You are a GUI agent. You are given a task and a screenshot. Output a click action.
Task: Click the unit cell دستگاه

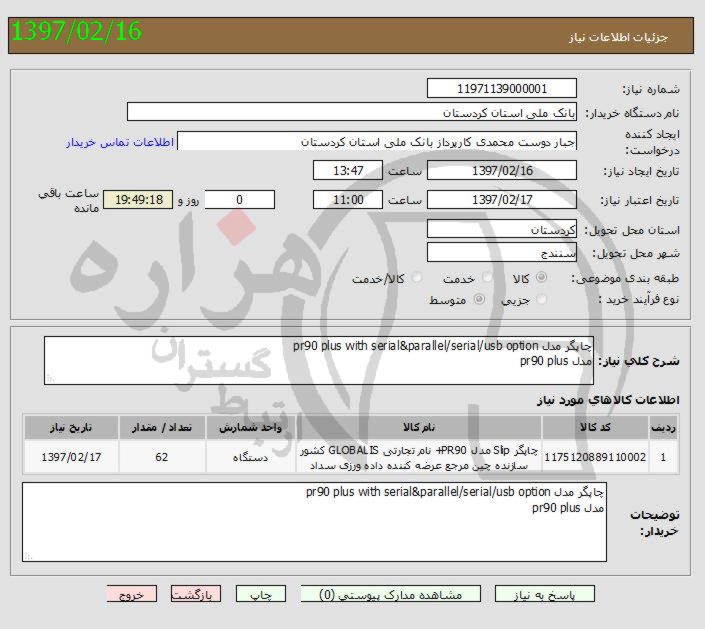250,457
